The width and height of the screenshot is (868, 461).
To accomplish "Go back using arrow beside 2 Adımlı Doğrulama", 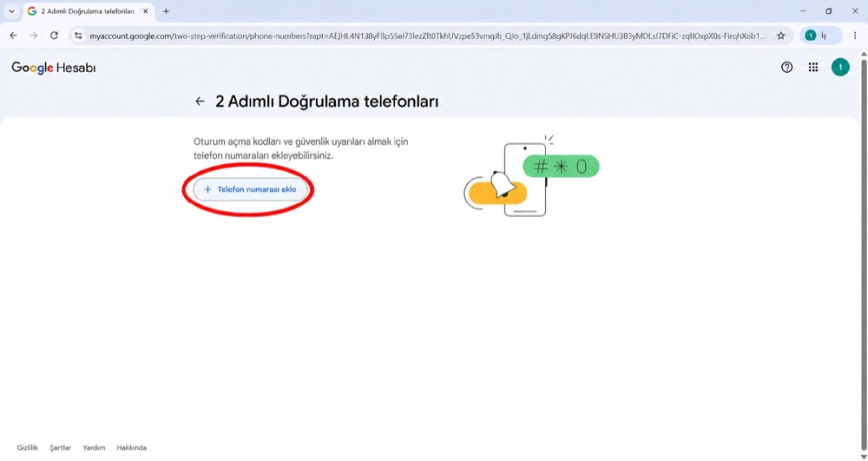I will (200, 102).
